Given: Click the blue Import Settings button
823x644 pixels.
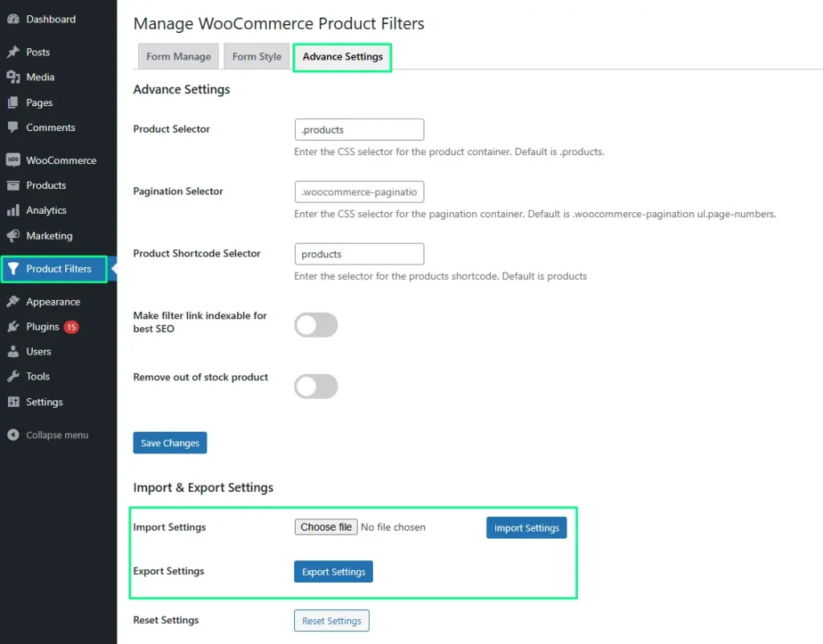Looking at the screenshot, I should (x=526, y=528).
